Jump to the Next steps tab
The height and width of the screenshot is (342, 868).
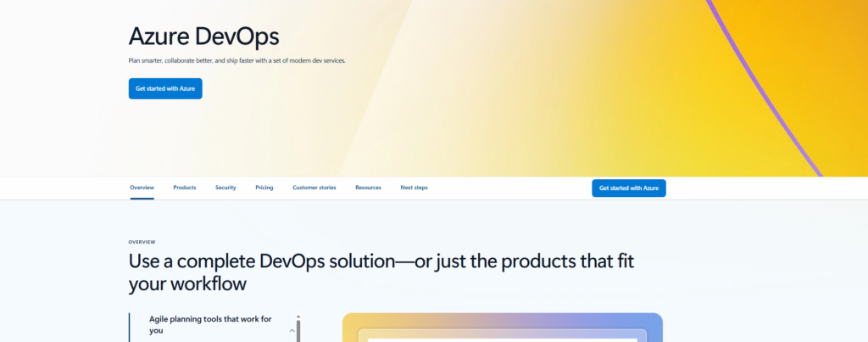[x=414, y=188]
